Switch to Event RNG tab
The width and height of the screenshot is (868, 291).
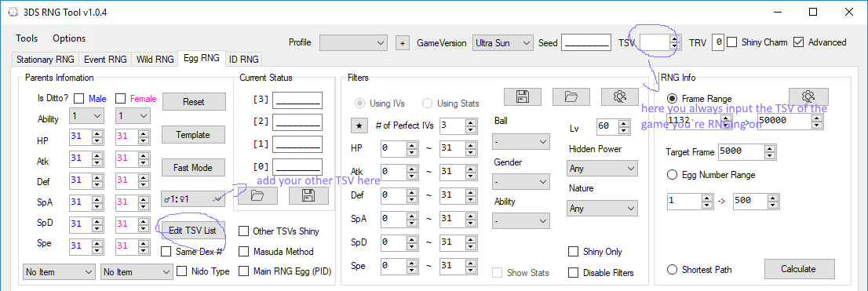(105, 59)
